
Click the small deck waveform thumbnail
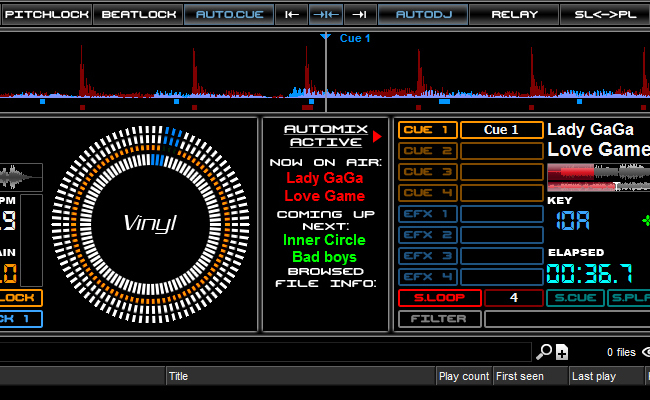tap(21, 177)
